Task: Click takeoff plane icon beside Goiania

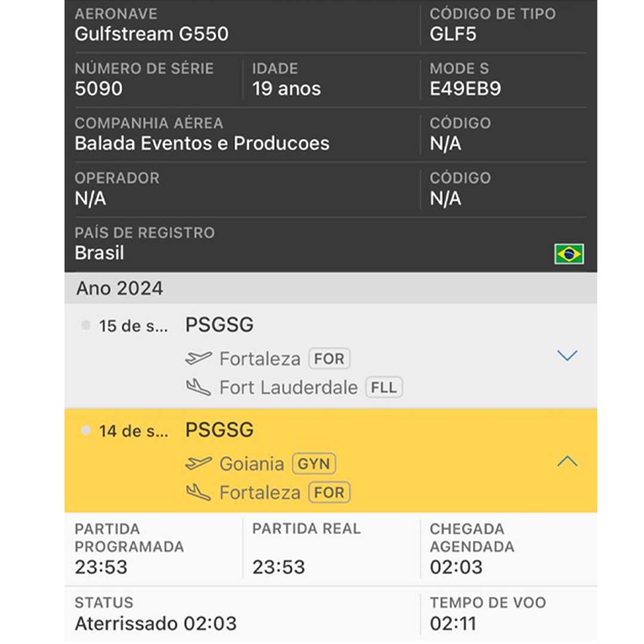Action: point(199,463)
